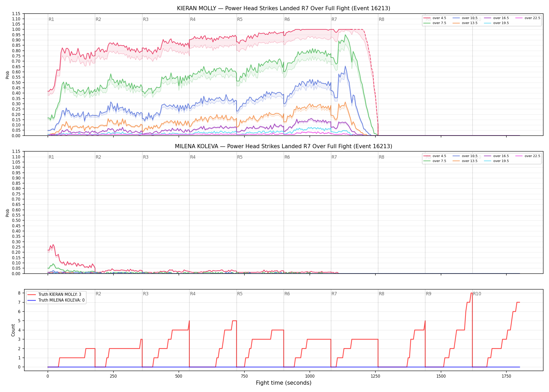The width and height of the screenshot is (549, 392).
Task: Click the 'over 10.5' legend entry in Kieran Molly chart
Action: (465, 18)
